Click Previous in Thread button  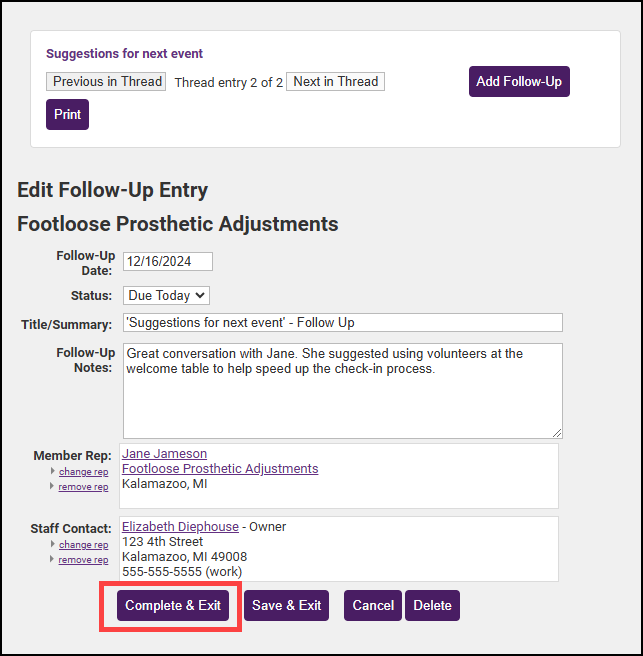pos(106,82)
